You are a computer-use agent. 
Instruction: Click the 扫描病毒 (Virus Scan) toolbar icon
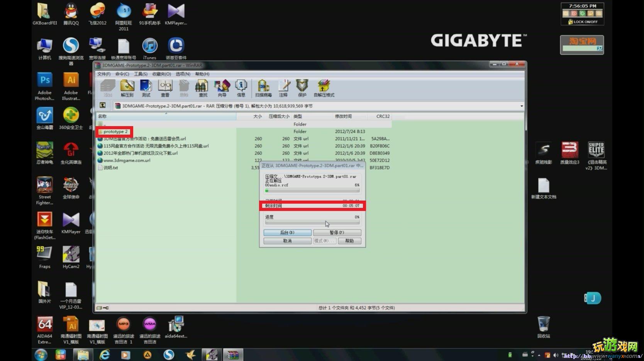point(263,88)
